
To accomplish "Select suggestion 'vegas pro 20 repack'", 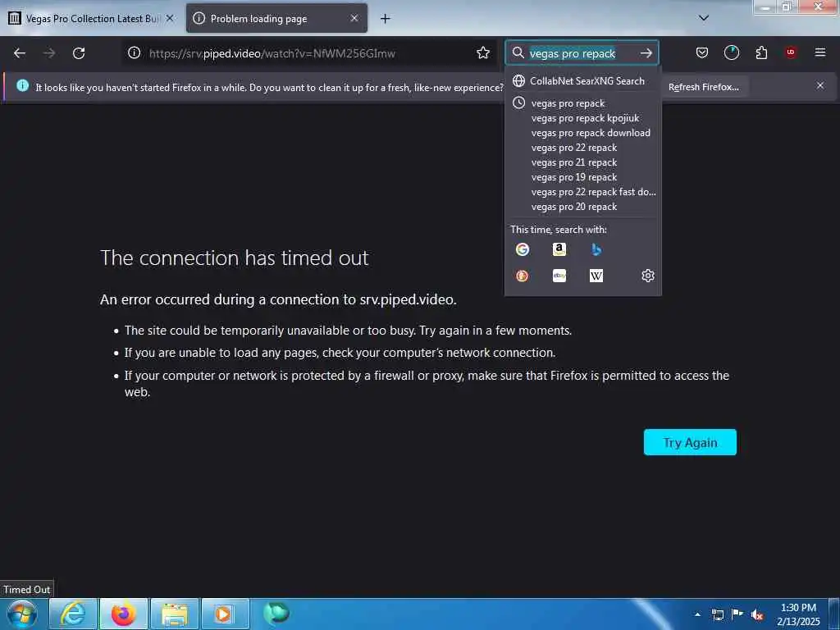I will click(x=583, y=206).
